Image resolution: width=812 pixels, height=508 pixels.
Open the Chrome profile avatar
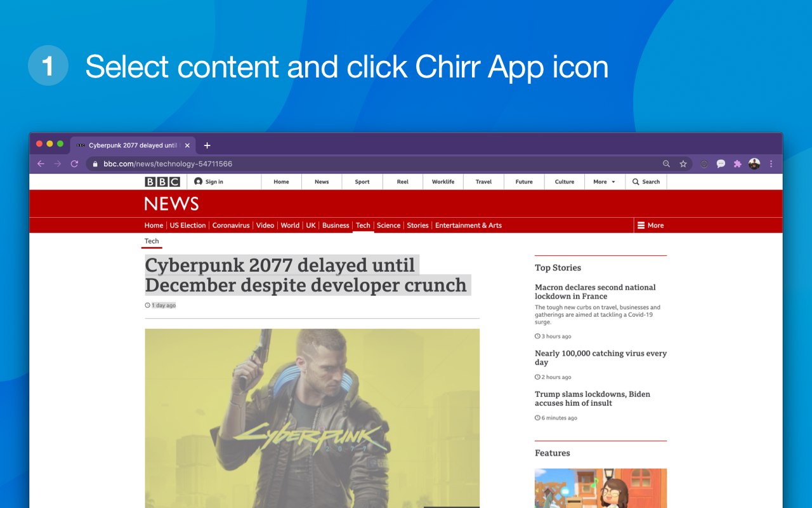[x=754, y=164]
